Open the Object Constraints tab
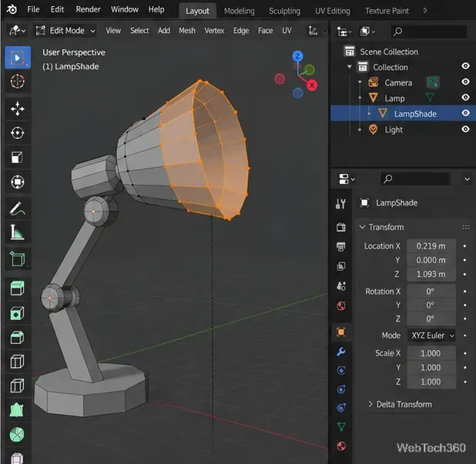476x464 pixels. tap(341, 408)
